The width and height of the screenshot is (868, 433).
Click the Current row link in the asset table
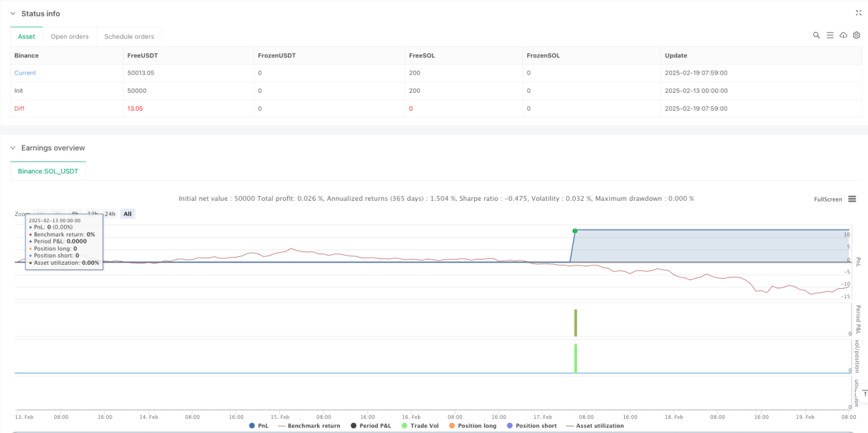(x=25, y=73)
